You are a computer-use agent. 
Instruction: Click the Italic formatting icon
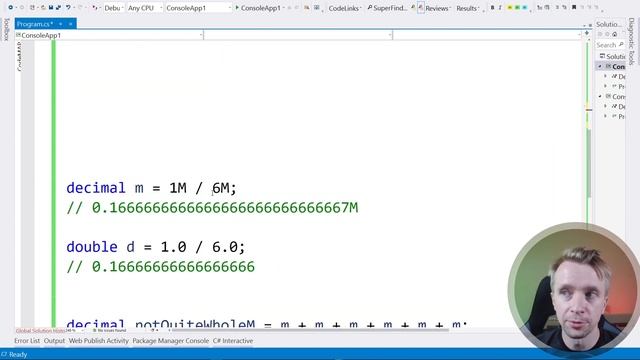(x=500, y=8)
